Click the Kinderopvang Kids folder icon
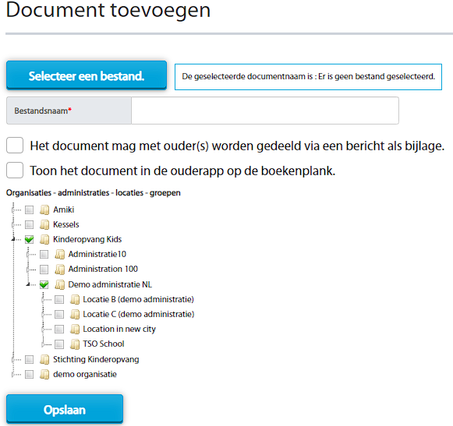 pyautogui.click(x=44, y=239)
